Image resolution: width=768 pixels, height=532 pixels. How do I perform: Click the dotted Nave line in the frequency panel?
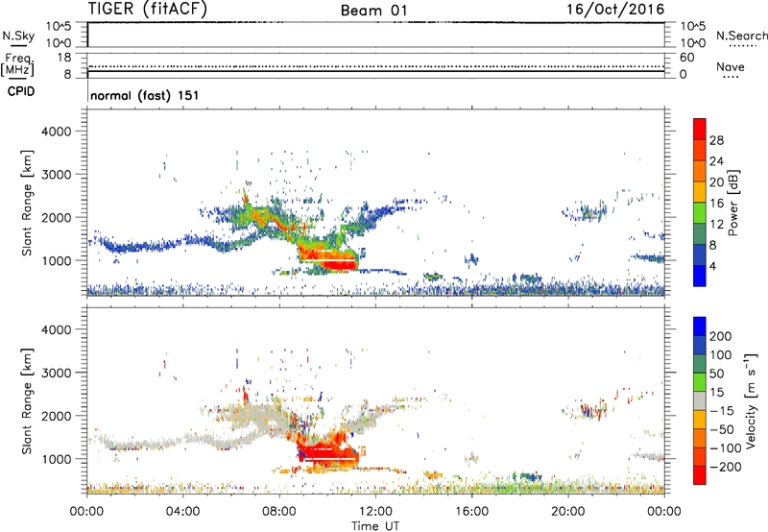[375, 66]
